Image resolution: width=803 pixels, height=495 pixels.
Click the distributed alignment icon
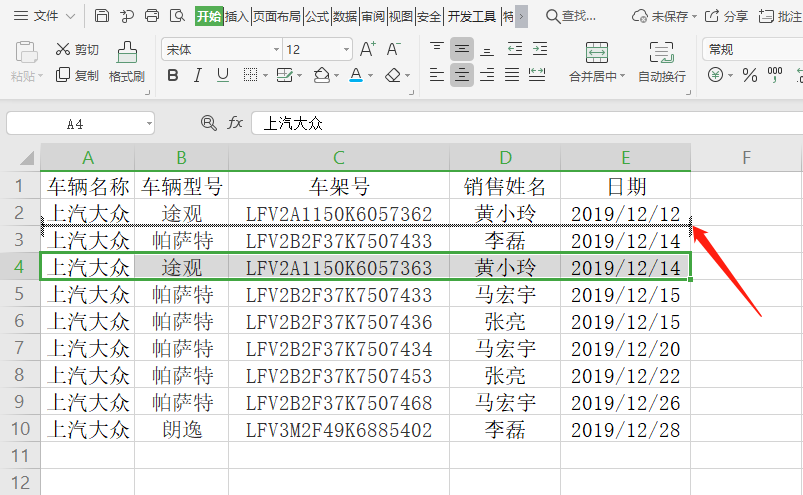537,75
